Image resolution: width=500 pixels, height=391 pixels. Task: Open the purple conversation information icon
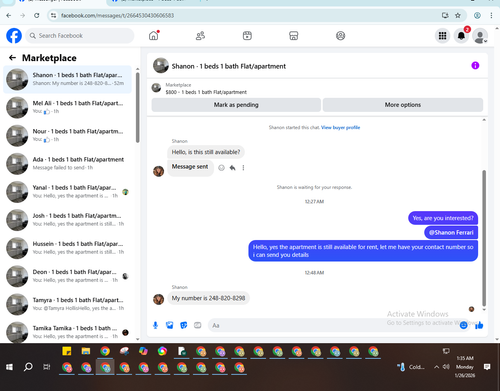pyautogui.click(x=475, y=65)
